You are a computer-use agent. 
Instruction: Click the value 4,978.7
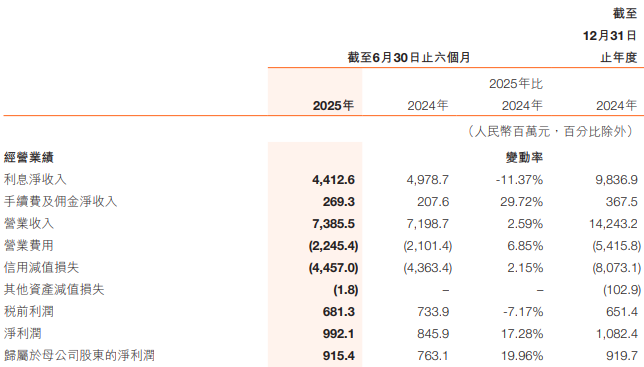click(x=428, y=180)
